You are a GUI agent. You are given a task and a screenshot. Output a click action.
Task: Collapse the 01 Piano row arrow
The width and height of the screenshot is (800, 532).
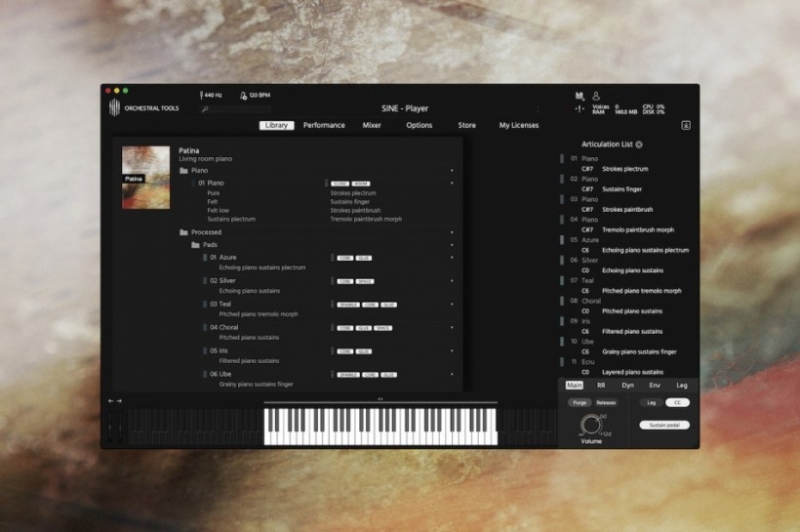pos(452,183)
